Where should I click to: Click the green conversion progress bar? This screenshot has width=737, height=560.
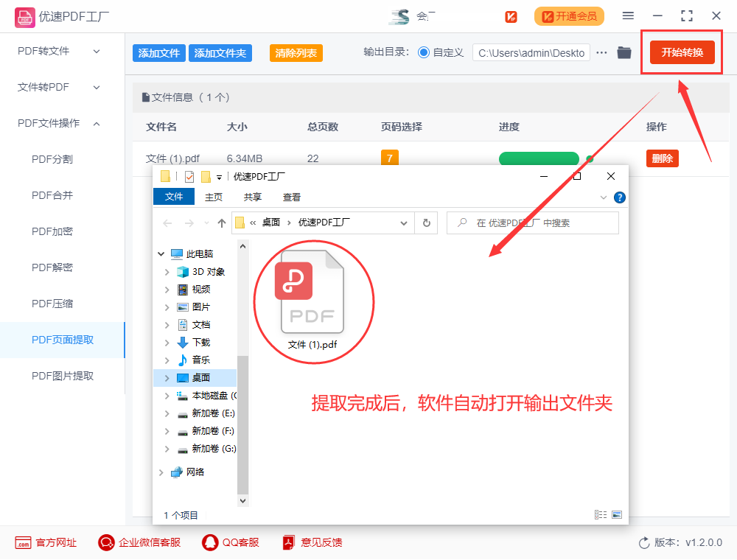click(x=539, y=158)
